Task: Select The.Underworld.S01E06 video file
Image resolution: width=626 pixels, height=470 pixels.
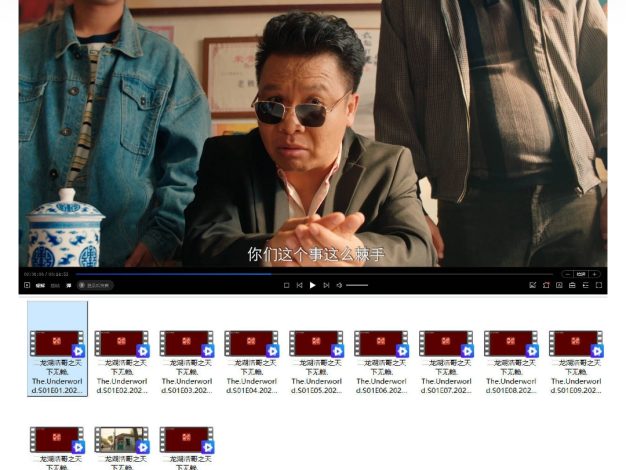Action: tap(381, 362)
